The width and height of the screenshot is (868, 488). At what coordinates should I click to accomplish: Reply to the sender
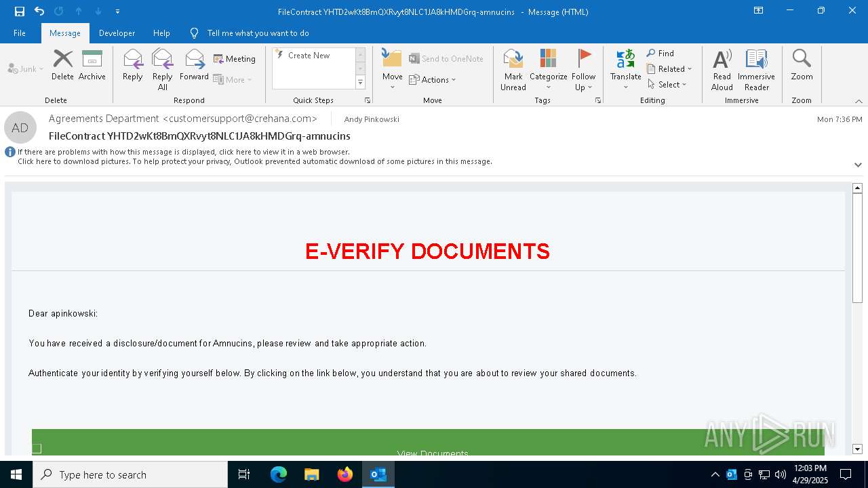click(x=133, y=65)
